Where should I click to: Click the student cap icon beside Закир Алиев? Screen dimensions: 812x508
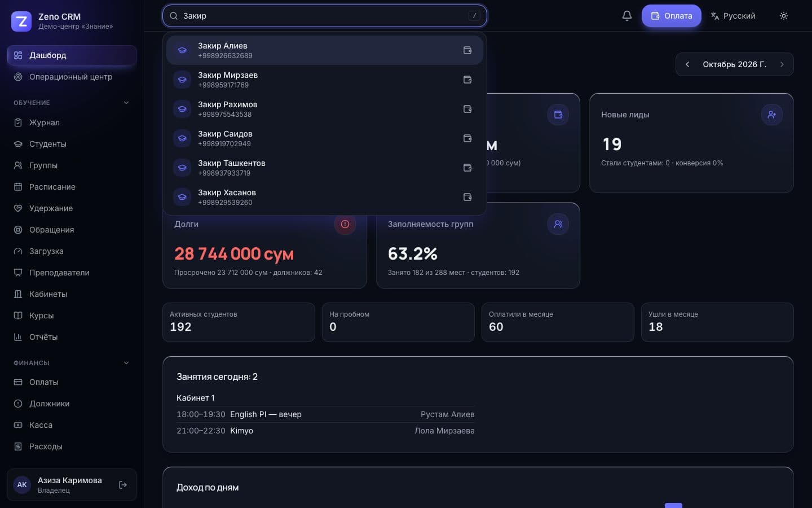(x=182, y=50)
